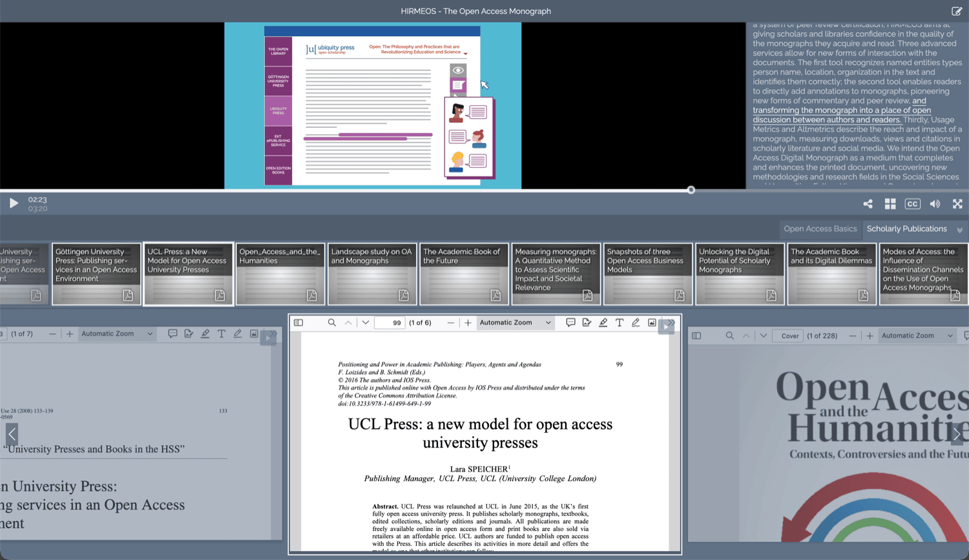Mute the video volume
969x560 pixels.
click(935, 204)
